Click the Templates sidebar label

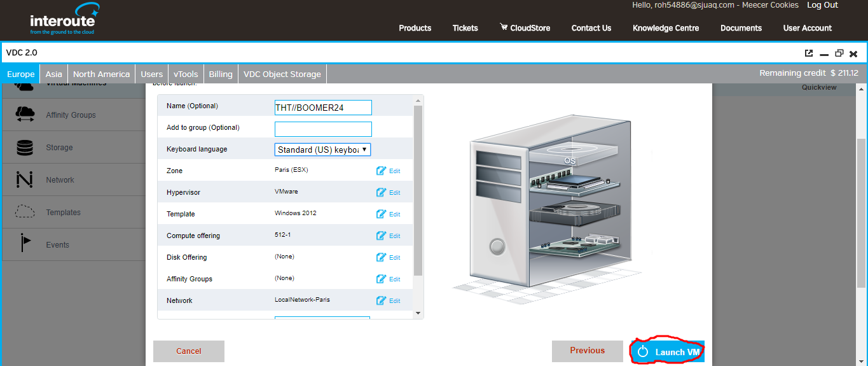[63, 213]
